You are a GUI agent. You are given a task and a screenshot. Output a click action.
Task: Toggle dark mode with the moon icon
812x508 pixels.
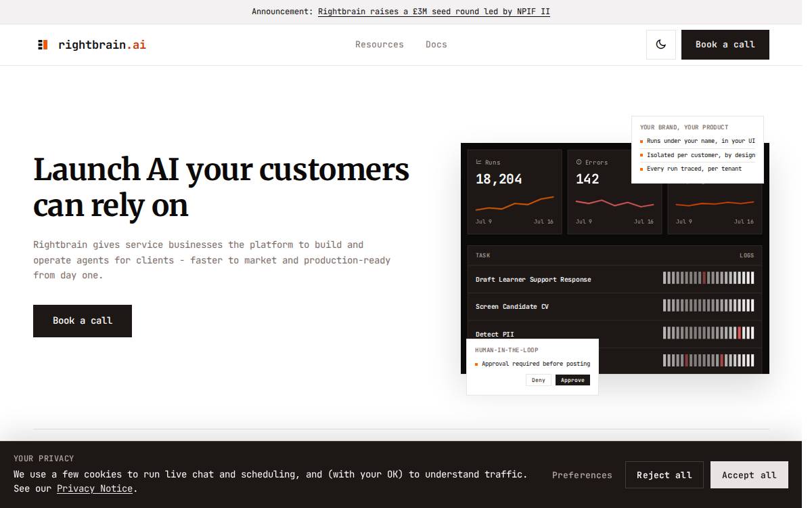coord(661,45)
